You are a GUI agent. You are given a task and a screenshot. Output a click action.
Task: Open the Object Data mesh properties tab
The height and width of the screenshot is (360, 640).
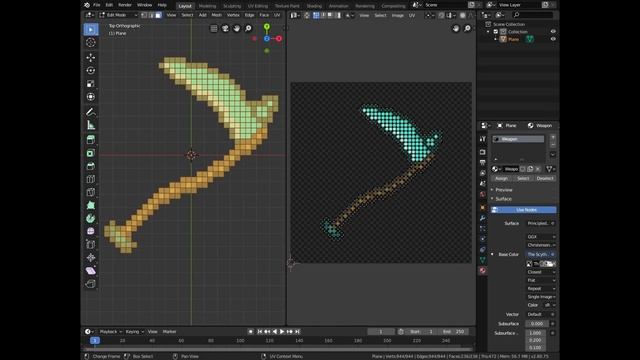483,260
